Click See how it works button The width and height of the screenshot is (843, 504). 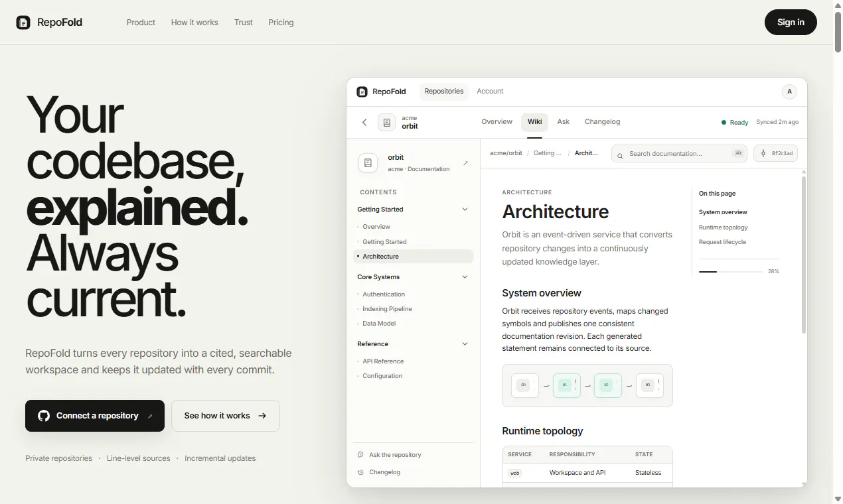(x=226, y=416)
